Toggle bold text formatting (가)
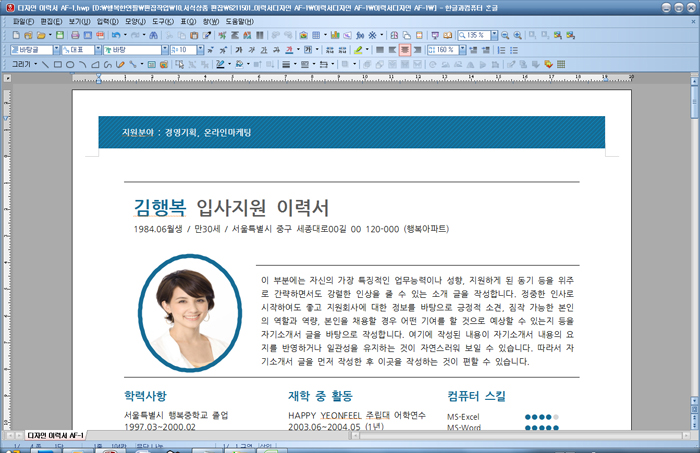 239,50
